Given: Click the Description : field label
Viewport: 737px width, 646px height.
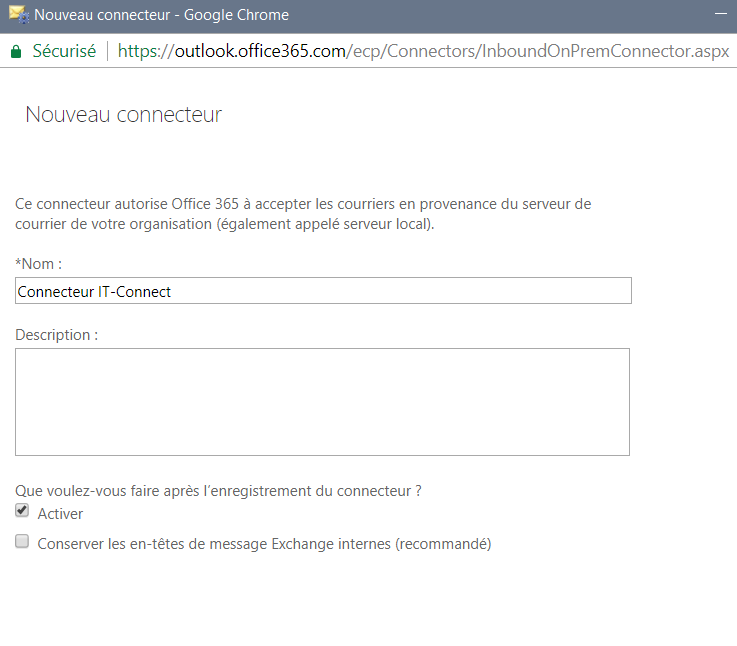Looking at the screenshot, I should point(56,335).
